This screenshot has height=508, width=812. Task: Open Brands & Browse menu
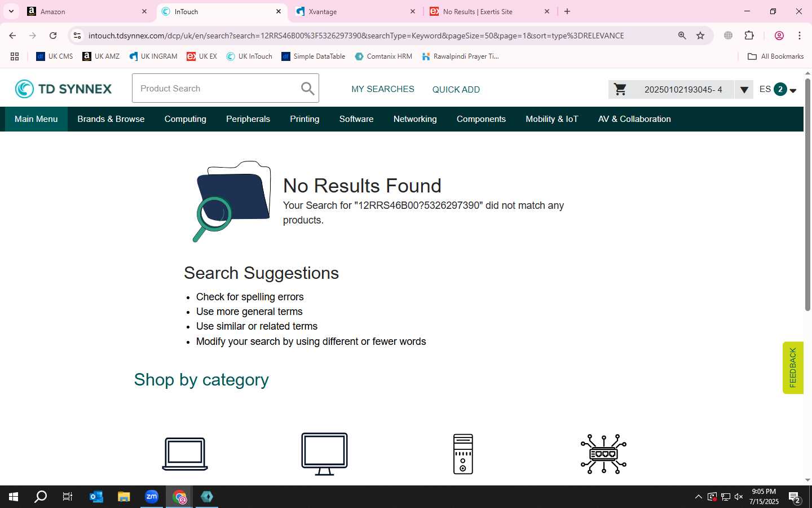pyautogui.click(x=111, y=119)
